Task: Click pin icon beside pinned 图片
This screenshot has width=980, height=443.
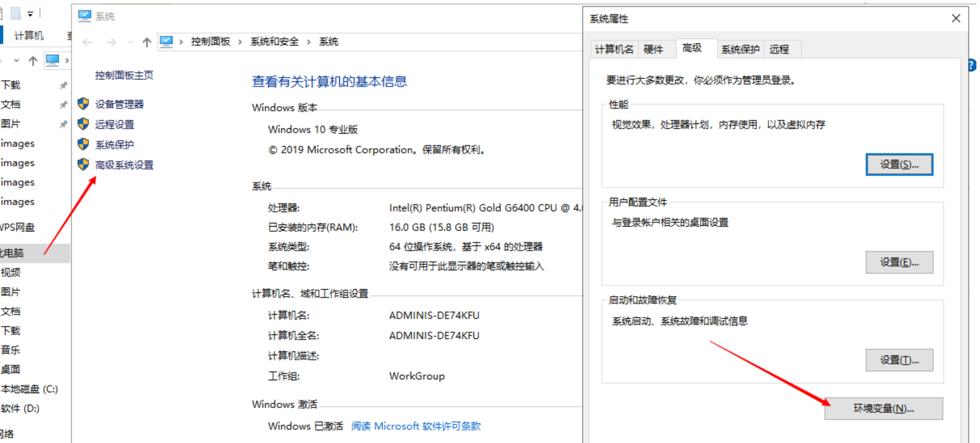Action: tap(63, 124)
